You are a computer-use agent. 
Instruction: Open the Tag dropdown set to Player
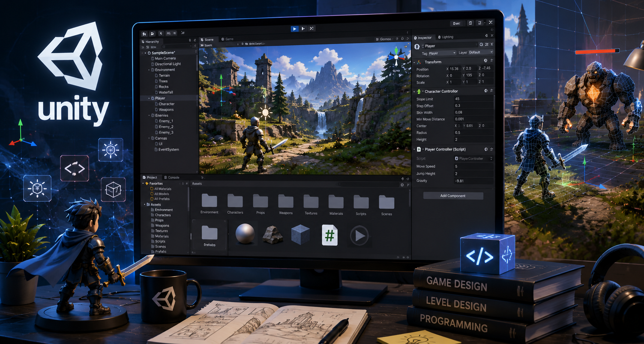point(442,53)
